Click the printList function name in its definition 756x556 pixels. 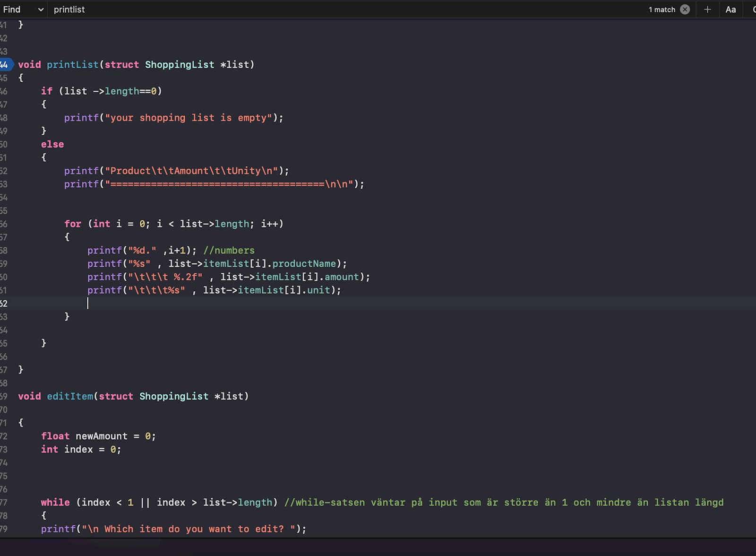72,65
